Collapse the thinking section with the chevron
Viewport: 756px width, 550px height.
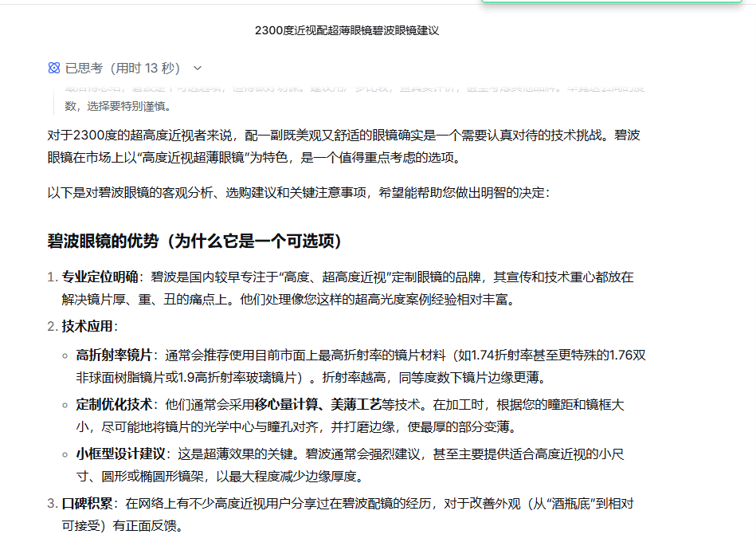pyautogui.click(x=198, y=69)
